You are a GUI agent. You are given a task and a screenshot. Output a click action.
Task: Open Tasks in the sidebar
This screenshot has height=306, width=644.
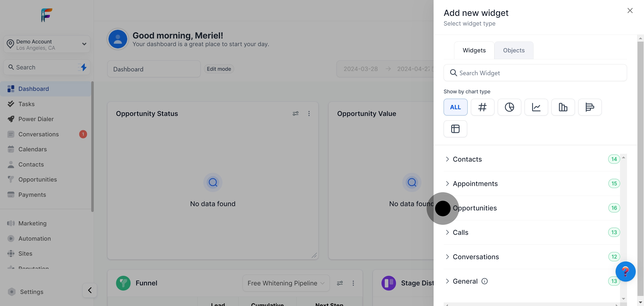(27, 104)
